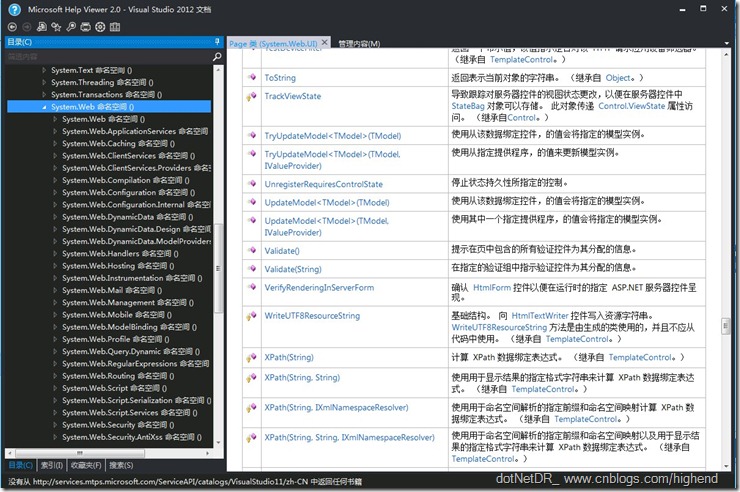Expand the System.Web.Hosting node
The height and width of the screenshot is (492, 740).
(55, 266)
